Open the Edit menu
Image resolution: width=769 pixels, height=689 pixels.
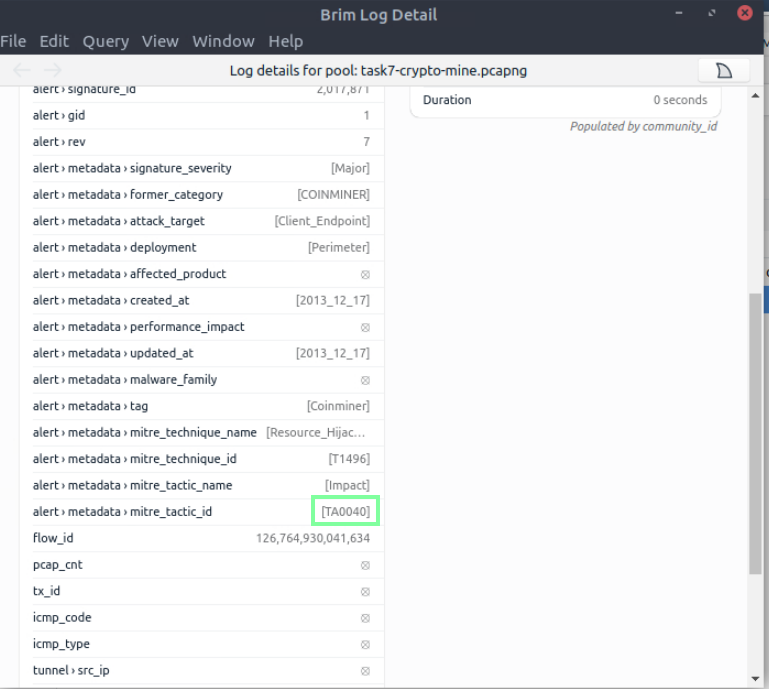[x=54, y=41]
